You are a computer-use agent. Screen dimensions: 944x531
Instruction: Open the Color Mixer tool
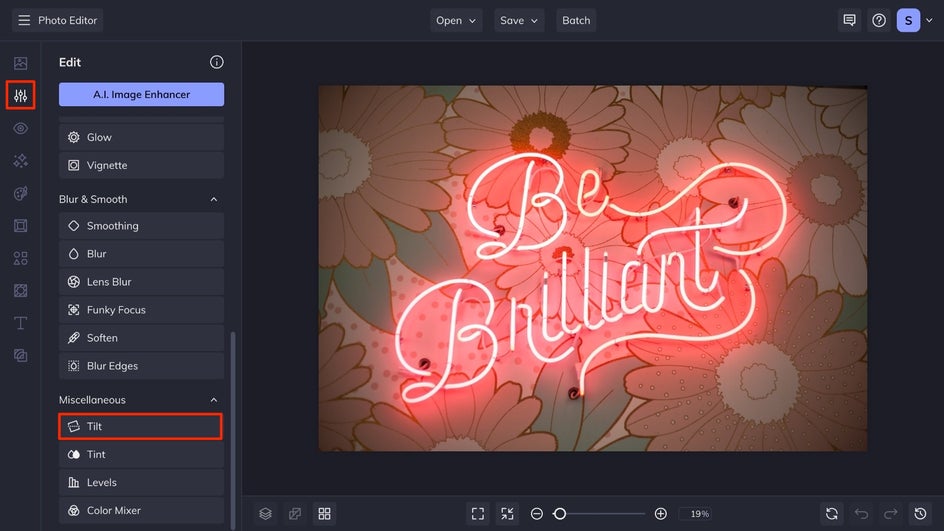[141, 510]
